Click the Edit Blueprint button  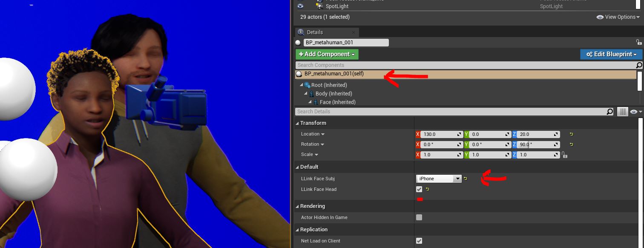(611, 54)
